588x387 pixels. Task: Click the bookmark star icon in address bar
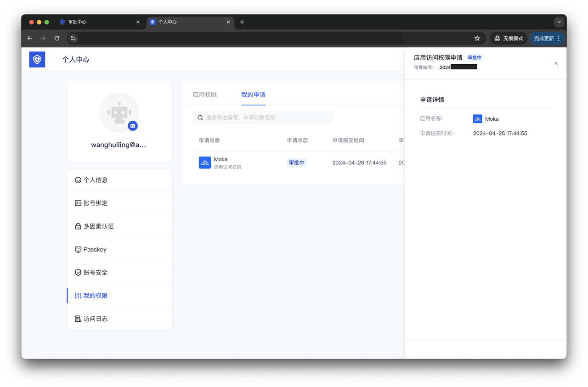pyautogui.click(x=477, y=39)
